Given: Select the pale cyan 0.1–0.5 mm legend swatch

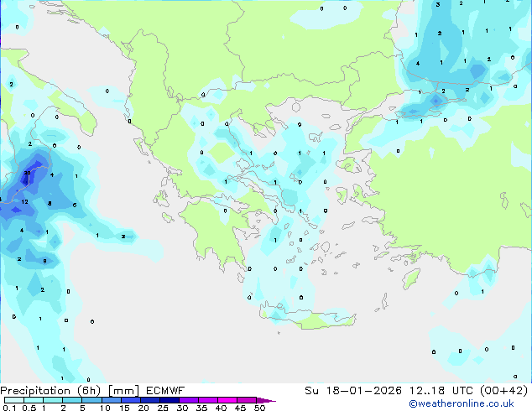Looking at the screenshot, I should [x=14, y=400].
